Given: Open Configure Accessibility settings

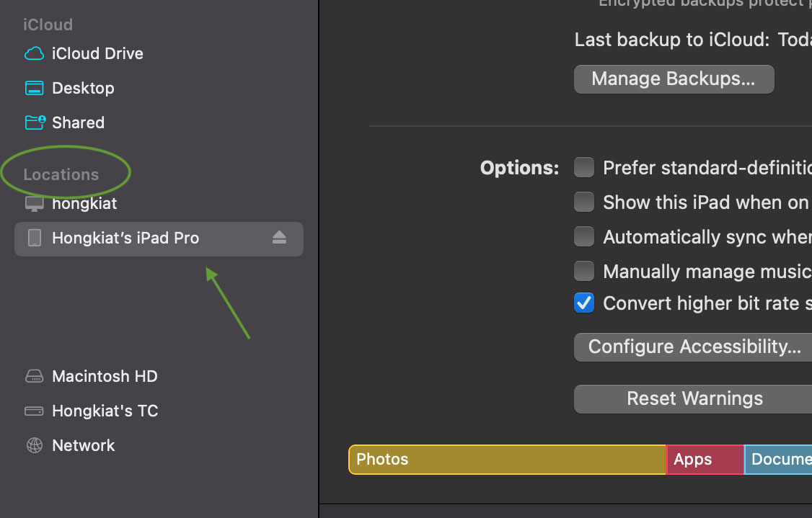Looking at the screenshot, I should pyautogui.click(x=693, y=347).
